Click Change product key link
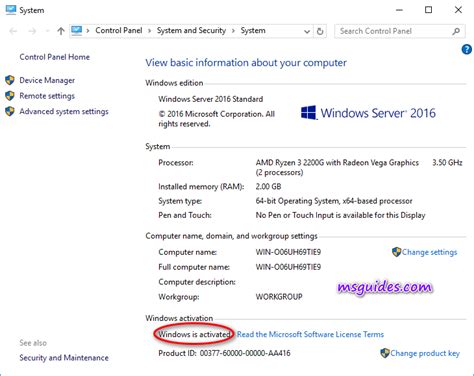The height and width of the screenshot is (376, 474). pyautogui.click(x=425, y=353)
